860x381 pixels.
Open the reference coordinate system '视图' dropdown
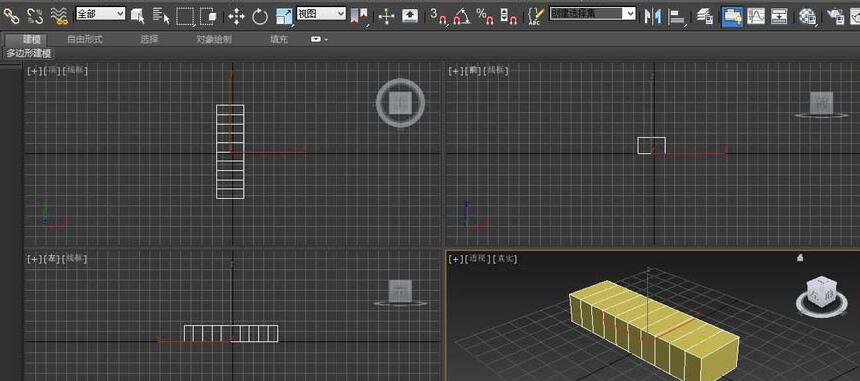click(321, 14)
